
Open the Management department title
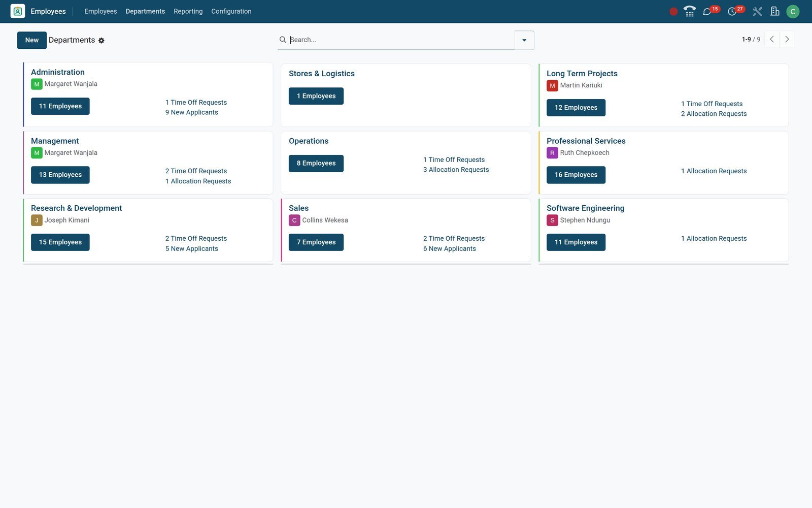coord(55,141)
